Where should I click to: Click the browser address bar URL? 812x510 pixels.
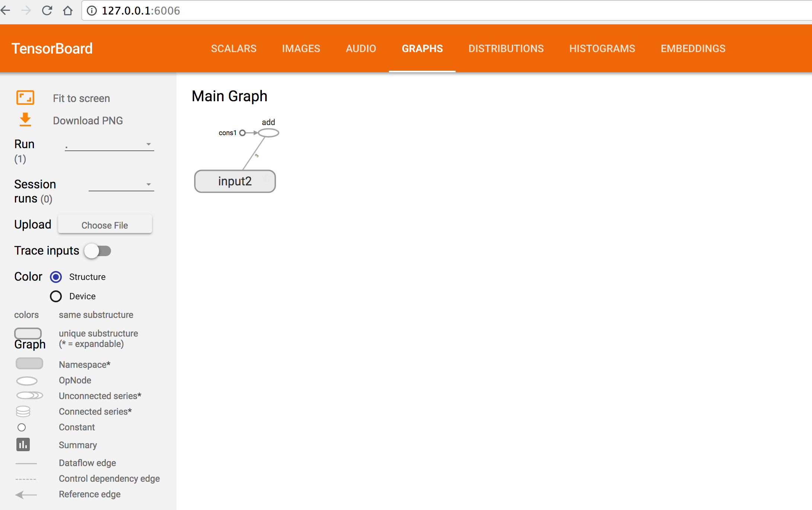(x=141, y=11)
